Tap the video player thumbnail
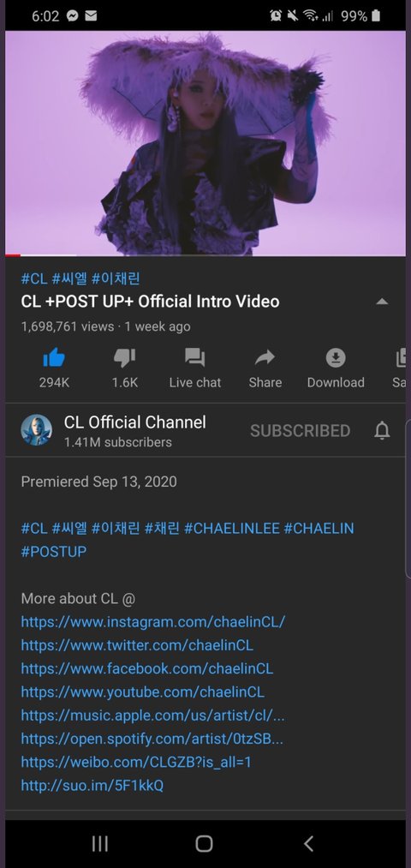411x868 pixels. point(205,143)
